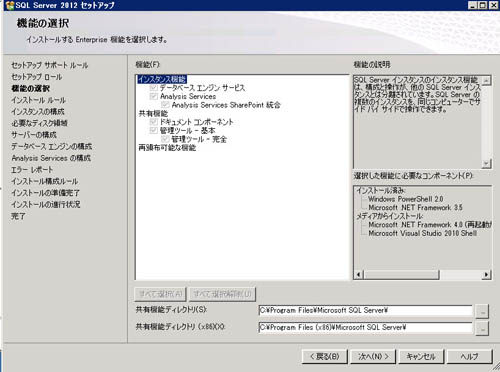Click prerequisites box scroll right arrow

(x=486, y=275)
